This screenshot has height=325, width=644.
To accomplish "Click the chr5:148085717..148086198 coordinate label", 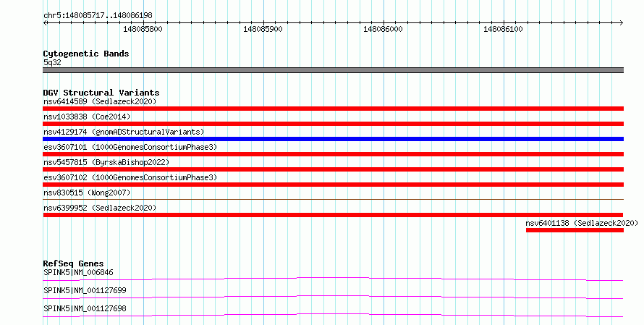I will pos(98,16).
